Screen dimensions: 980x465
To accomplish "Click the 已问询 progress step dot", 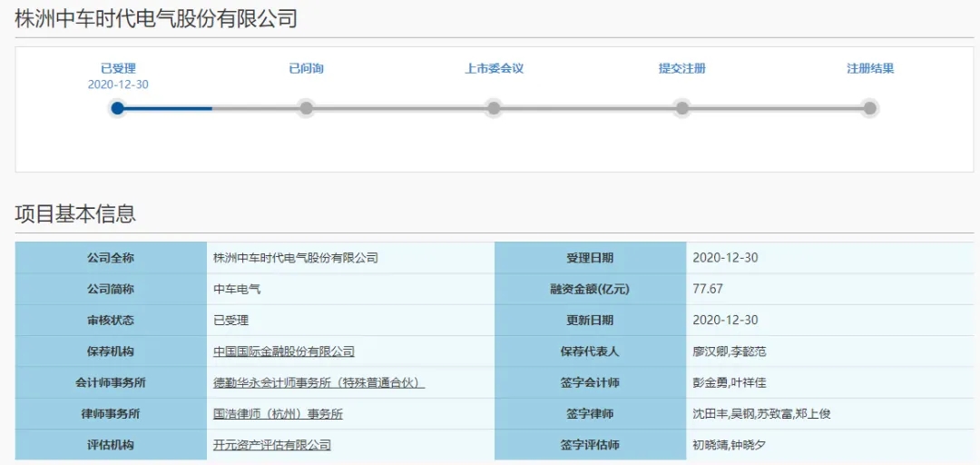I will 307,108.
